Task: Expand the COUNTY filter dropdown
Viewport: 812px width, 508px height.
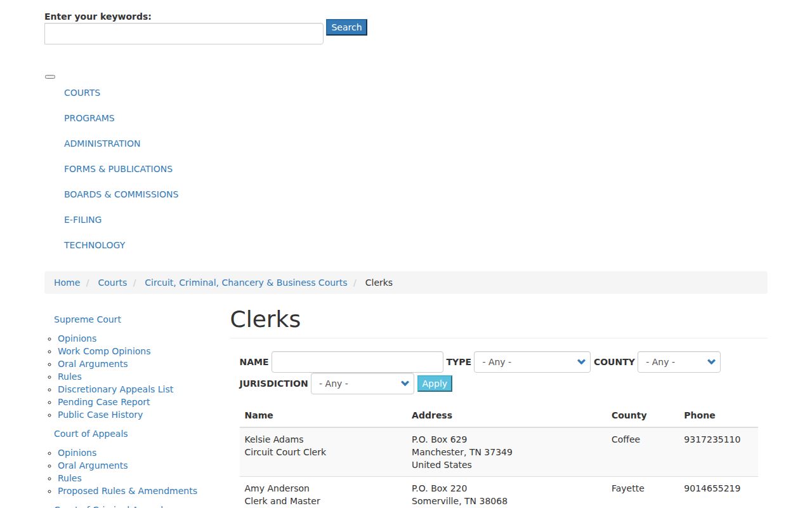Action: pyautogui.click(x=679, y=362)
